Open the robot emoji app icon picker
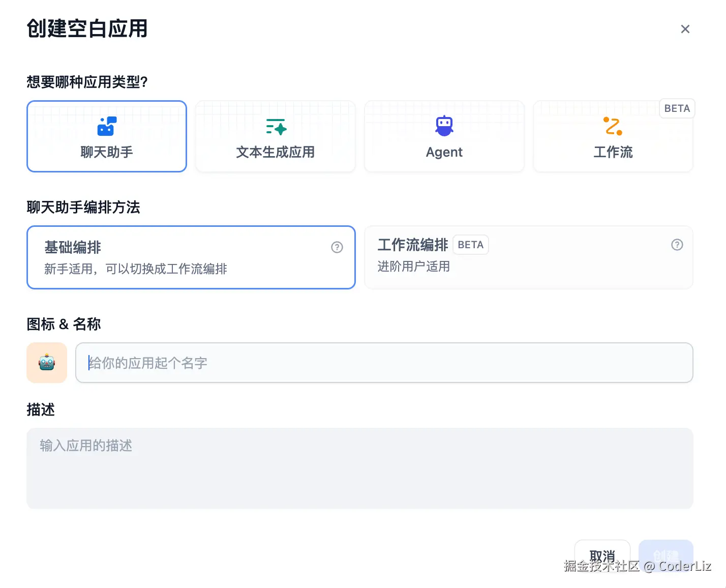This screenshot has width=726, height=588. (47, 363)
